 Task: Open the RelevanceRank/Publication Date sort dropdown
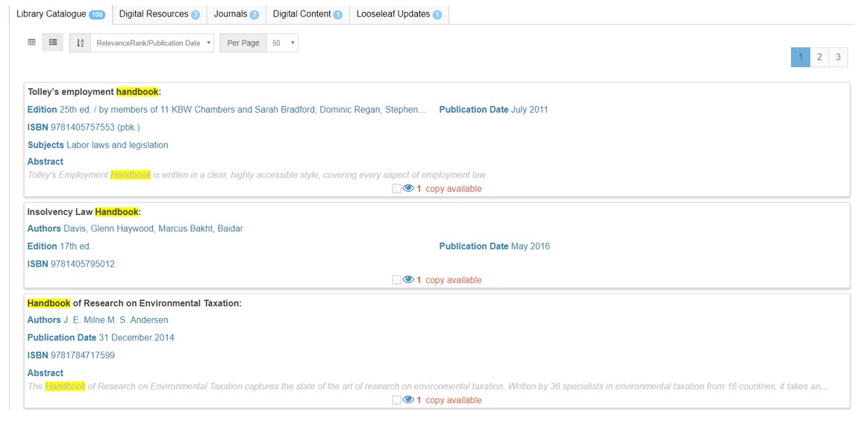click(x=152, y=43)
